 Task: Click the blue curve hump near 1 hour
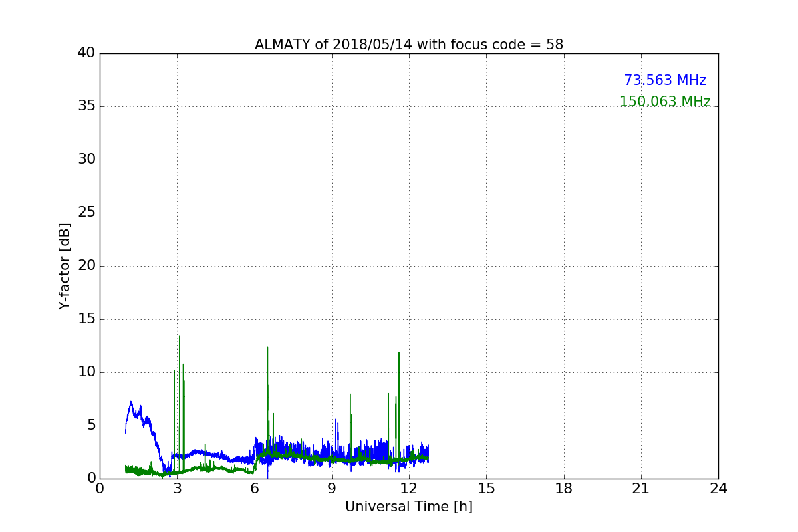(x=131, y=403)
